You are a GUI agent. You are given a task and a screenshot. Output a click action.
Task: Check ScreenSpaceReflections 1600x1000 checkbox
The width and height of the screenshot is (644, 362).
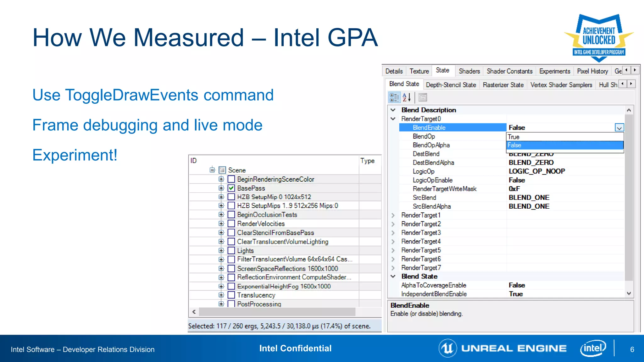coord(231,269)
